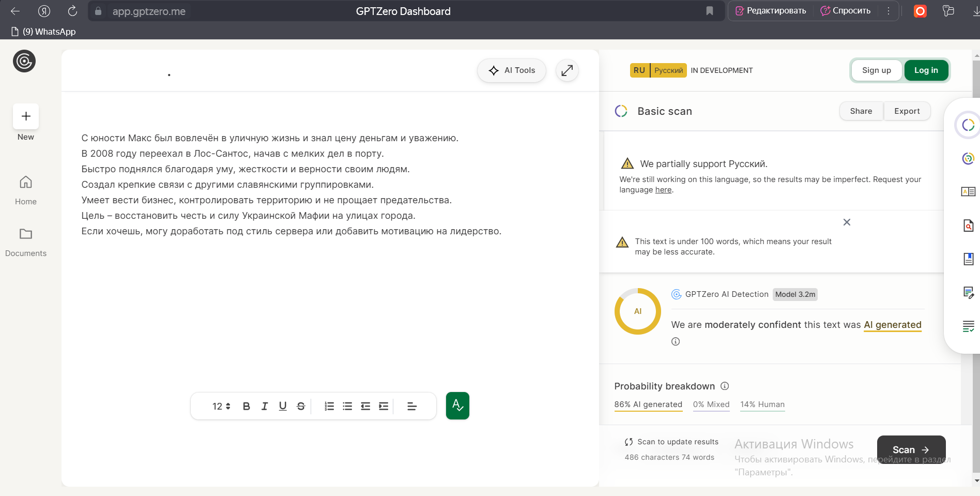Apply underline formatting
This screenshot has width=980, height=496.
point(283,407)
